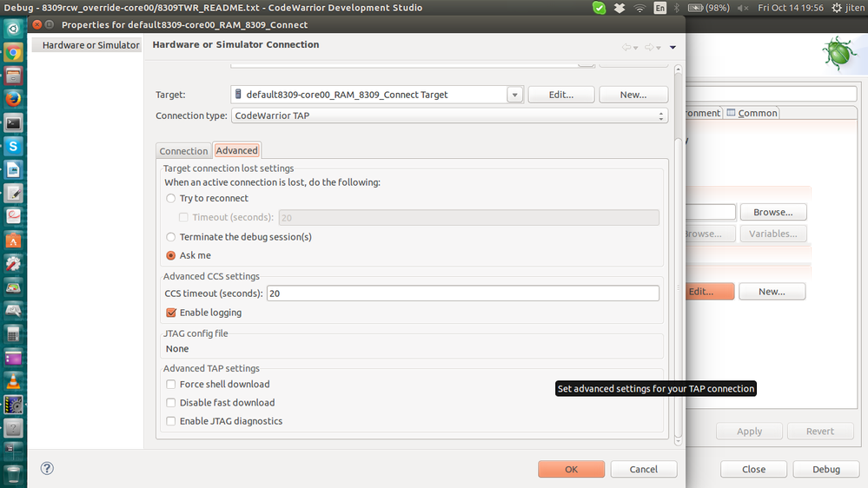Open the text editor dock icon
868x488 pixels.
tap(13, 193)
